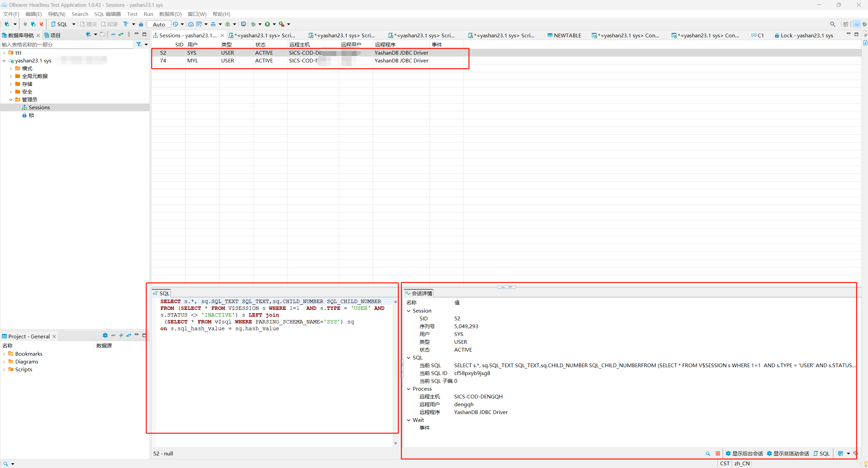
Task: Close the Sessions - yashan23.1 tab
Action: tap(223, 35)
